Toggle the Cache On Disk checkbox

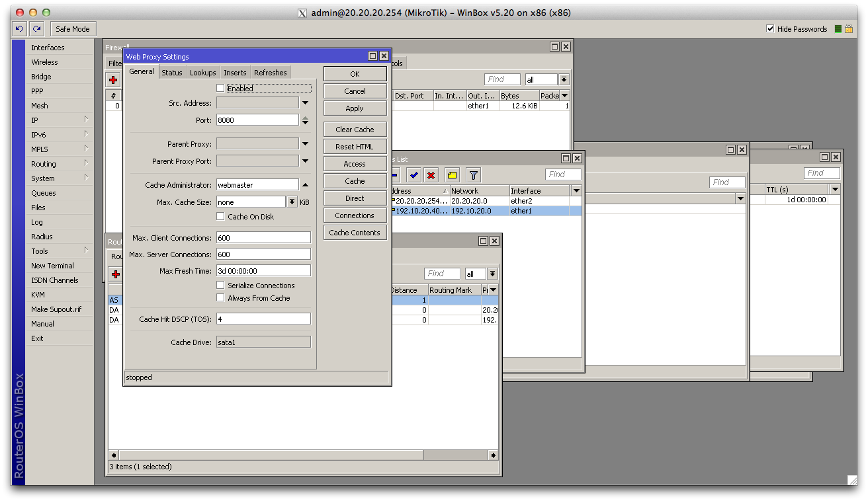click(221, 217)
